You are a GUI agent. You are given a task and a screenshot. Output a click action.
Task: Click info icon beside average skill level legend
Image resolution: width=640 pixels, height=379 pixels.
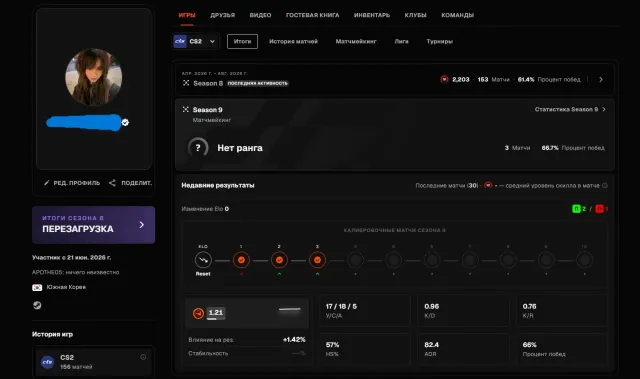[605, 186]
